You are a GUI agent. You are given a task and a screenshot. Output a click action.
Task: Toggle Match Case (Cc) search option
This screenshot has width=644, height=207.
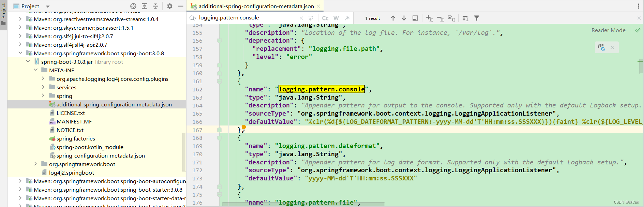pos(325,18)
